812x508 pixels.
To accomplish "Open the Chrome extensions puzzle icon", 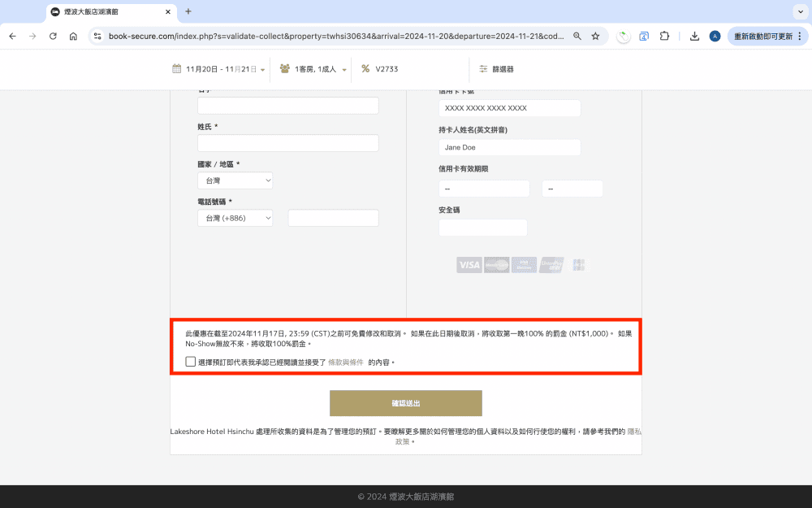I will pyautogui.click(x=664, y=36).
